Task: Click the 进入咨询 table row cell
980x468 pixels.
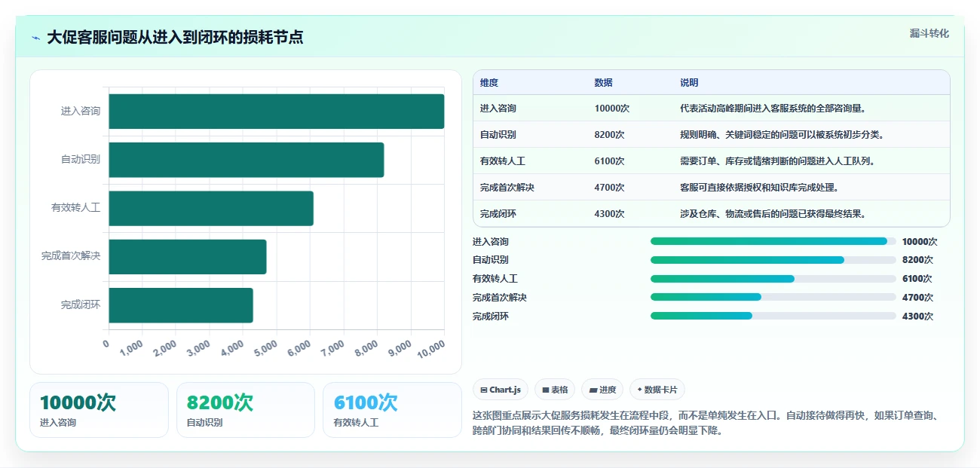Action: (x=498, y=109)
